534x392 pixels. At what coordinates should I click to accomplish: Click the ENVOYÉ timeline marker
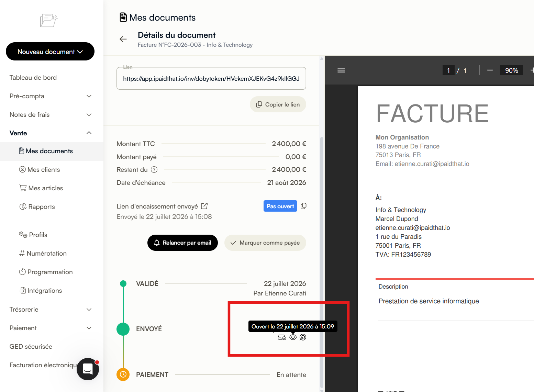tap(123, 329)
